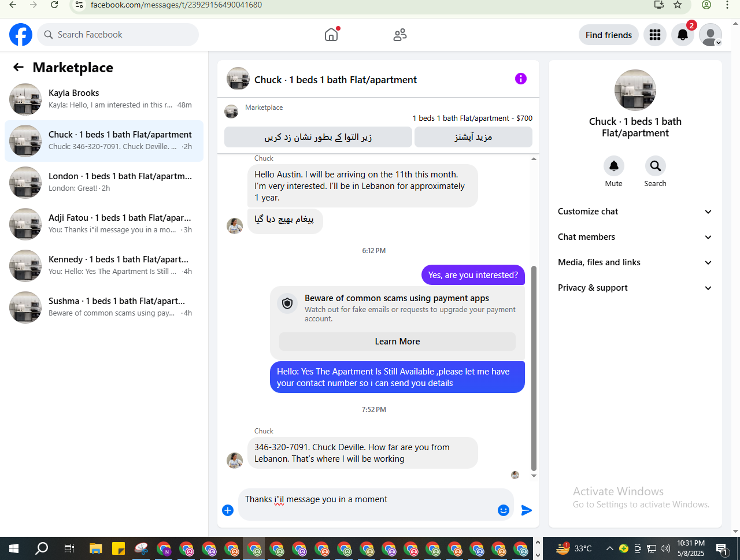The width and height of the screenshot is (740, 560).
Task: Open the London apartment conversation
Action: click(104, 183)
